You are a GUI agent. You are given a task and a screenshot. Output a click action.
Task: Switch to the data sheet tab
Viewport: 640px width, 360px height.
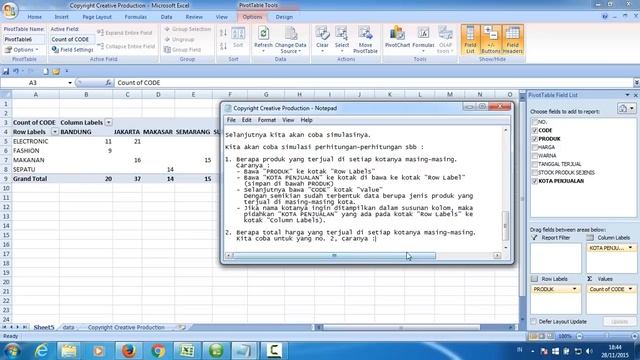click(69, 327)
